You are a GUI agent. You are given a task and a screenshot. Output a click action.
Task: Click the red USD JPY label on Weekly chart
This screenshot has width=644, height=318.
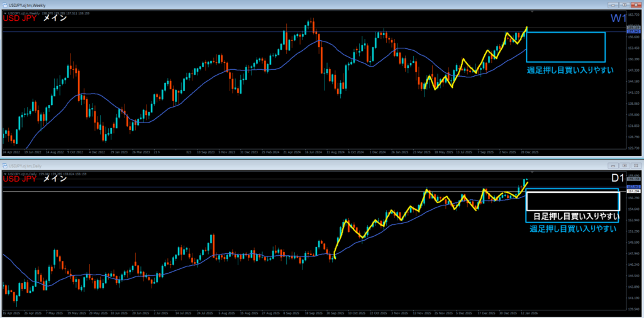[19, 19]
